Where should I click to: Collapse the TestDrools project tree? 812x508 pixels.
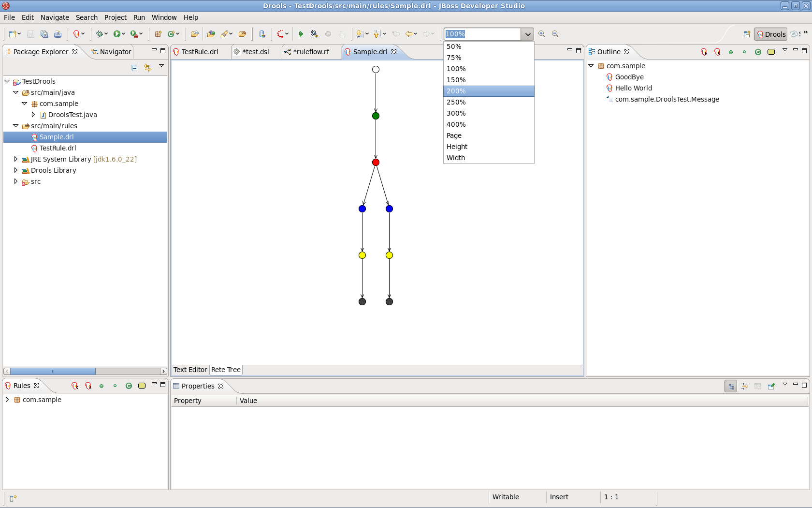pos(7,81)
